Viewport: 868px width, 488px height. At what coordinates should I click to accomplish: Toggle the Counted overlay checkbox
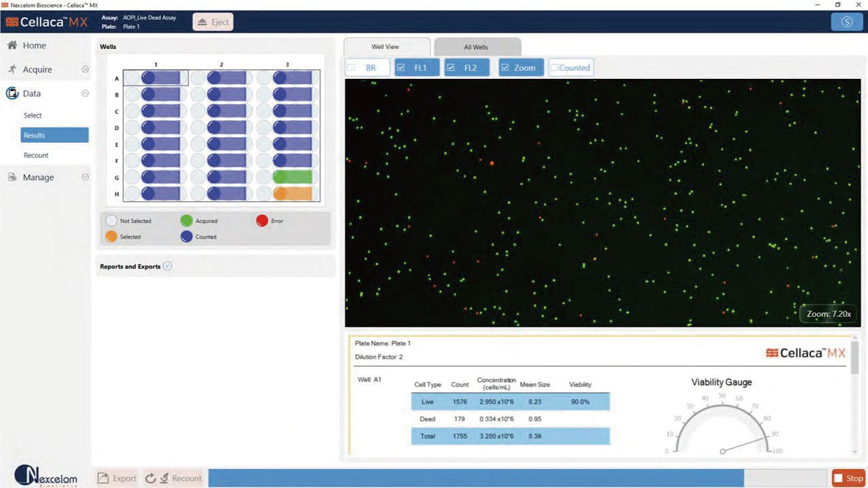pyautogui.click(x=555, y=68)
